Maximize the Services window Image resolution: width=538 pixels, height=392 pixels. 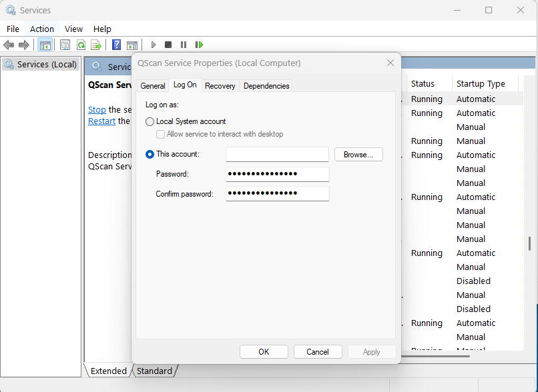tap(489, 10)
